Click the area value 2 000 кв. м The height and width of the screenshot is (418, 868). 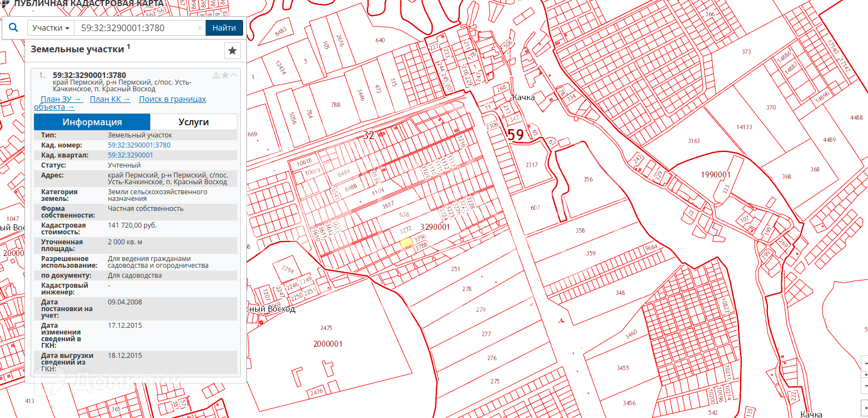coord(125,242)
